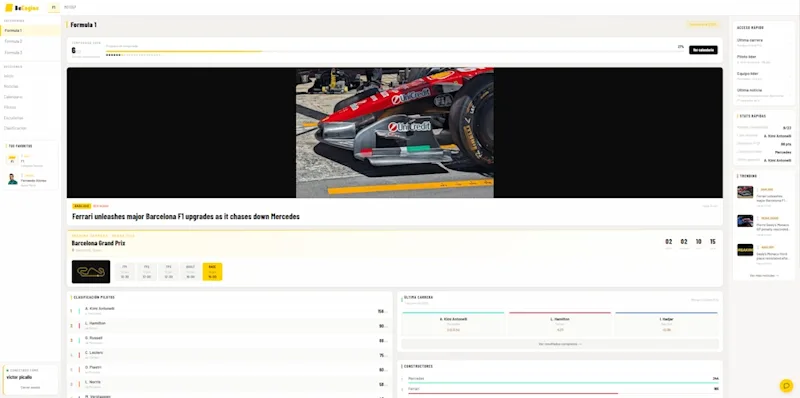The height and width of the screenshot is (398, 800).
Task: Open Mercedes row in Constructores
Action: tap(560, 380)
